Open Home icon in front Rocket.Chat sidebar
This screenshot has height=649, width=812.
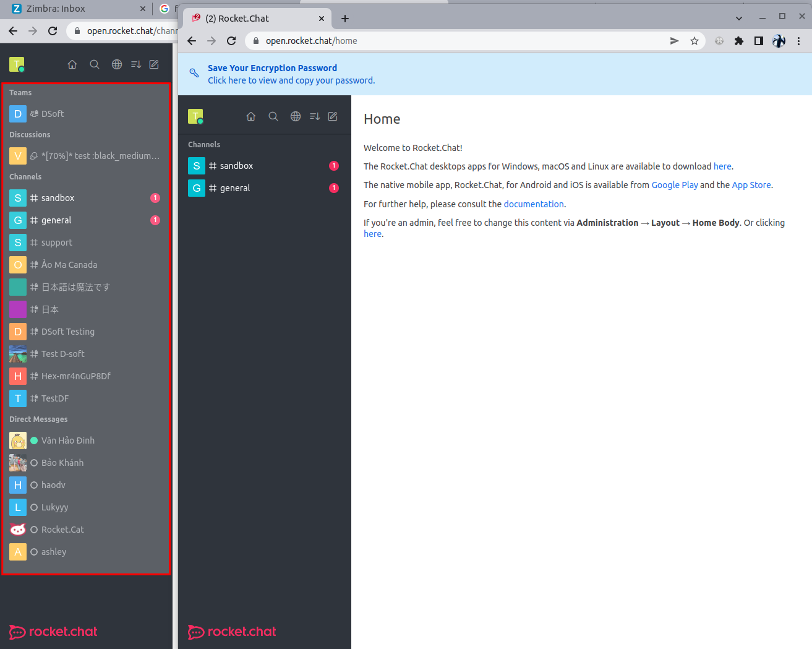(251, 116)
